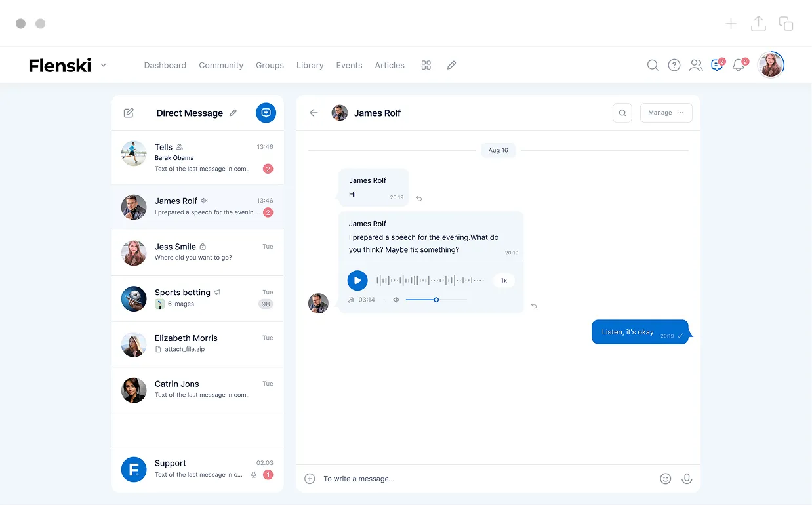Play the voice message from James Rolf

tap(357, 281)
